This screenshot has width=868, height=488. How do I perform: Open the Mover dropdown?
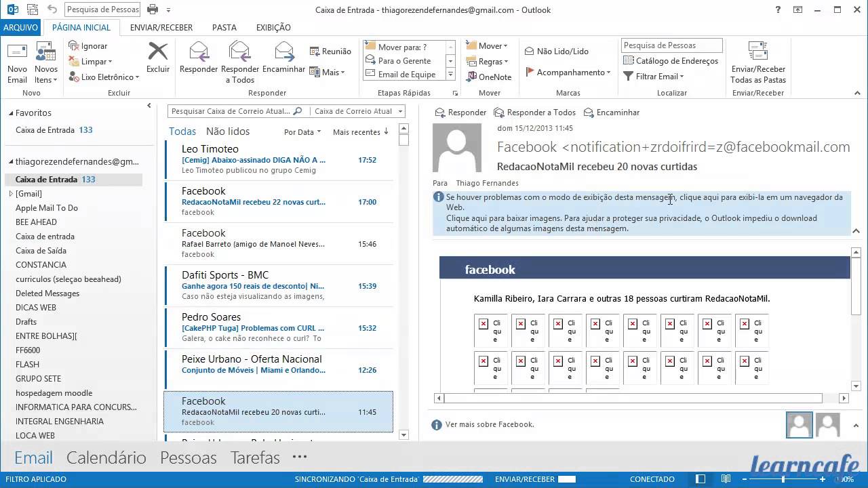pyautogui.click(x=487, y=46)
